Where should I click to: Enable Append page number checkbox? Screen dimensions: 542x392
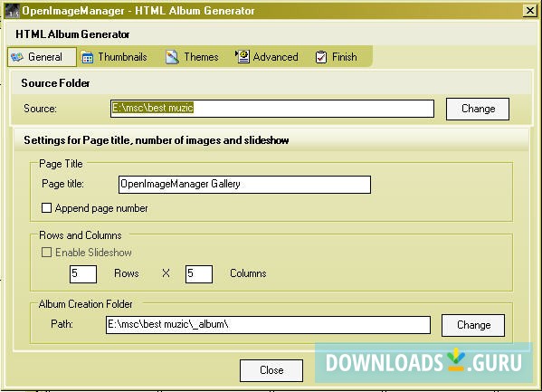click(47, 208)
